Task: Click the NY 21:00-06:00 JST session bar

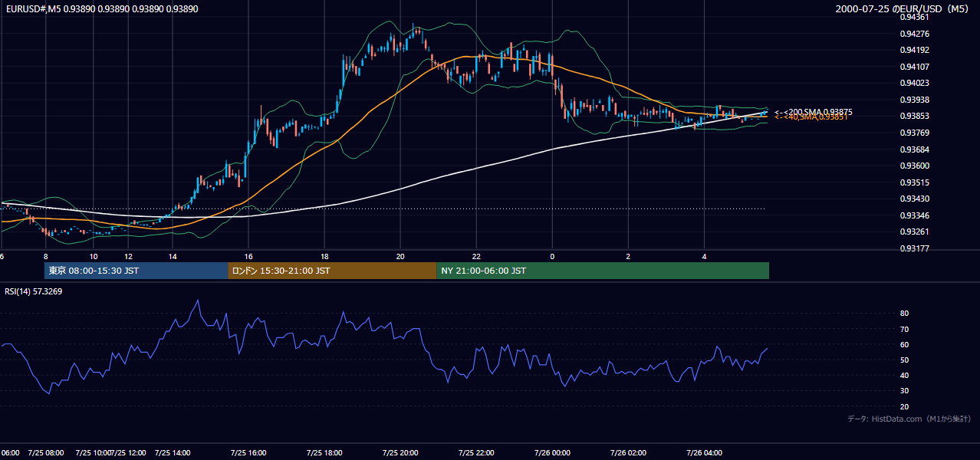Action: 603,271
